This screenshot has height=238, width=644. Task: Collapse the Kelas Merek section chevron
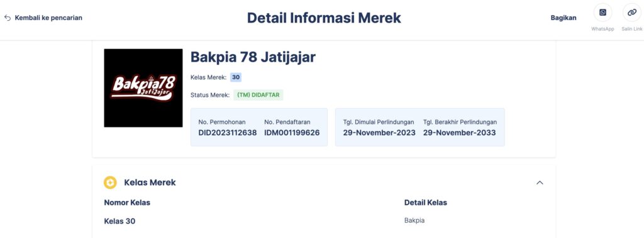pyautogui.click(x=540, y=183)
